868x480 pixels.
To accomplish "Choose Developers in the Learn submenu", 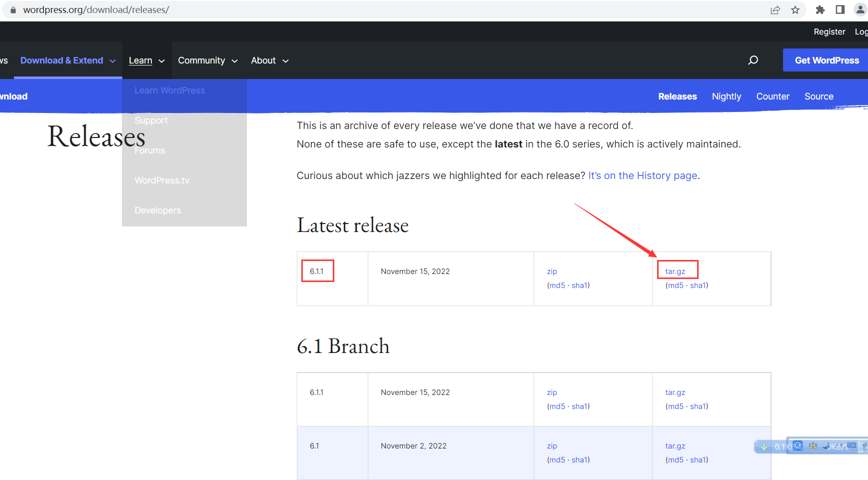I will (158, 210).
